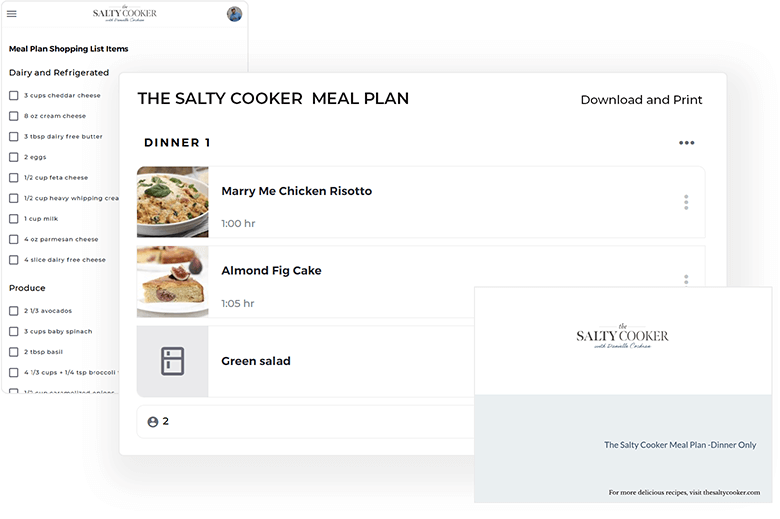The image size is (780, 519).
Task: Open Dinner 1 options three-dot menu
Action: point(686,143)
